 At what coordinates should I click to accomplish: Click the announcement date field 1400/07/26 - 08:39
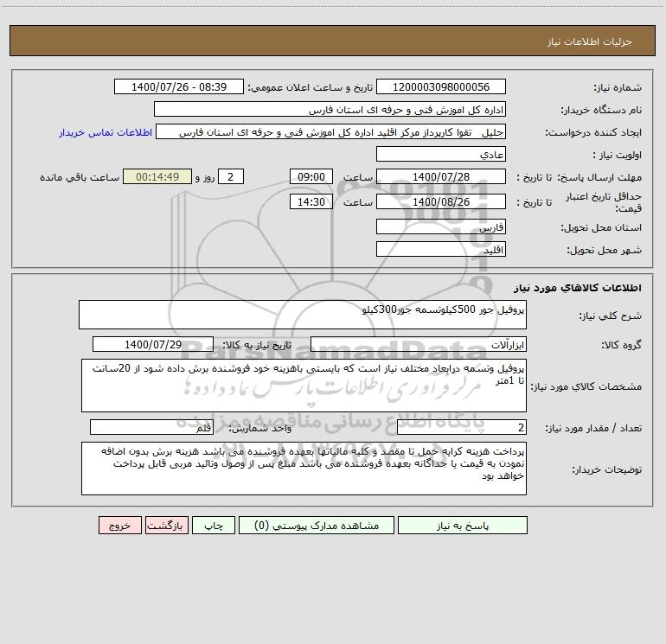point(179,86)
